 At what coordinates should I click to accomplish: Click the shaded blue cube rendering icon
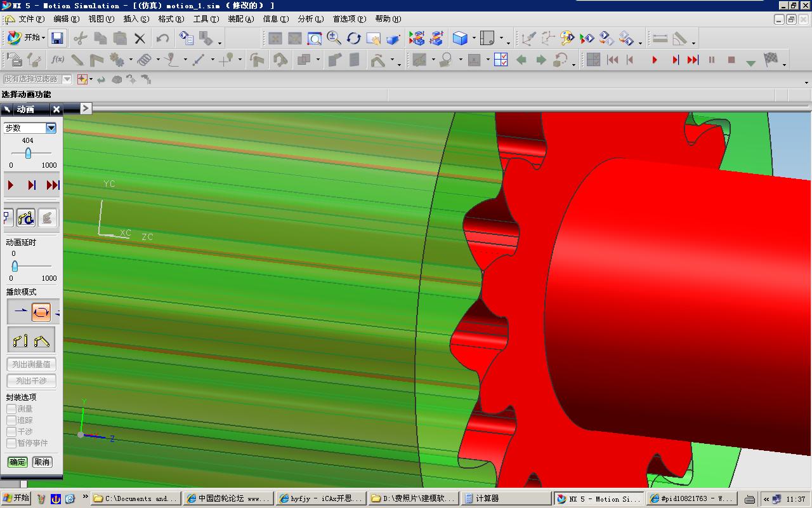tap(460, 39)
